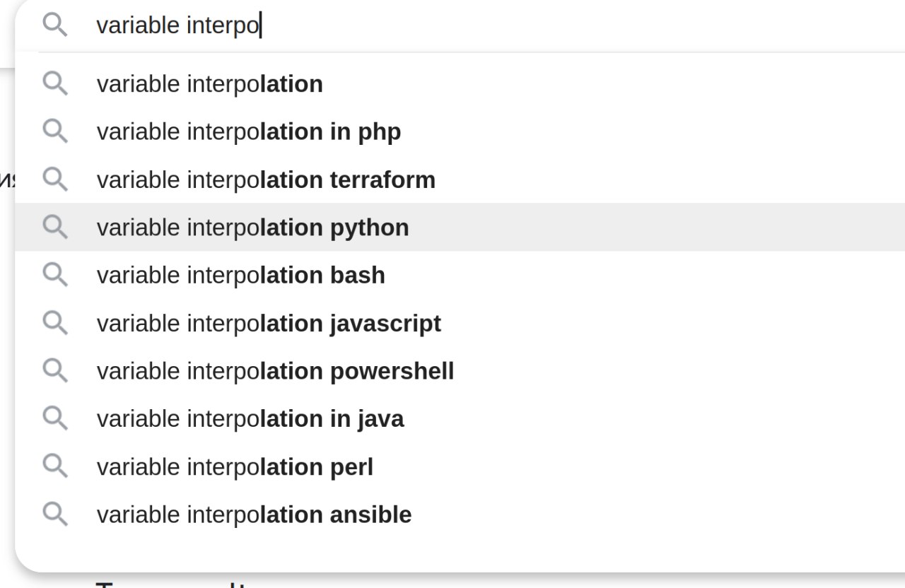Open 'variable interpolation ansible' suggestion

[460, 514]
